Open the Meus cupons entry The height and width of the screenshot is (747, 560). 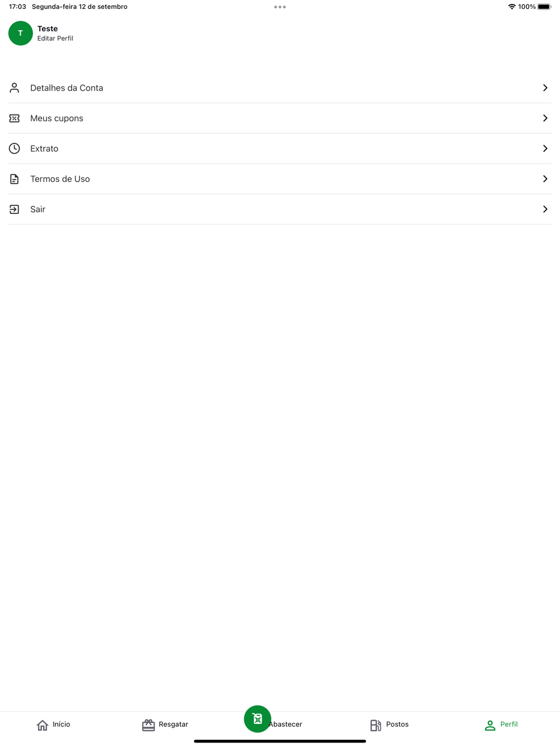pyautogui.click(x=280, y=118)
